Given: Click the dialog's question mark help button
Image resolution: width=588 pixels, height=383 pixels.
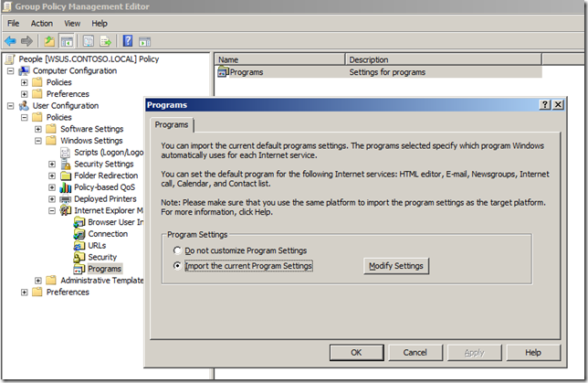Looking at the screenshot, I should coord(544,105).
